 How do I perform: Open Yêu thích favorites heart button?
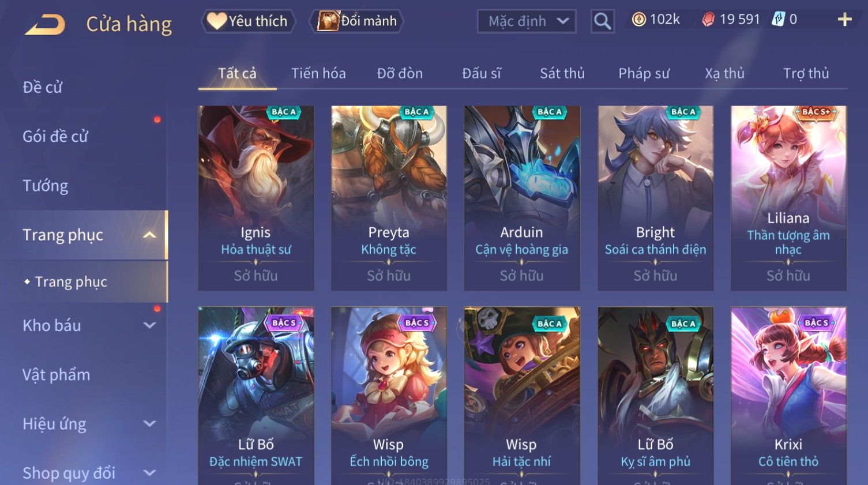(x=248, y=21)
